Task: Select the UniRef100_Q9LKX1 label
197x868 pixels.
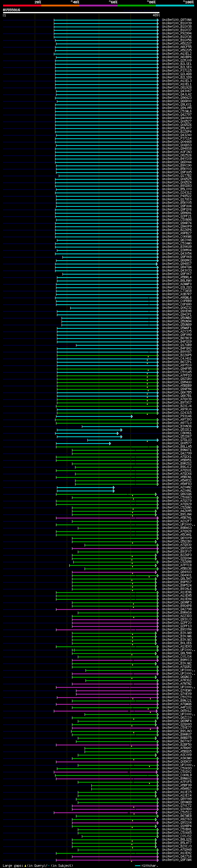Action: click(177, 104)
